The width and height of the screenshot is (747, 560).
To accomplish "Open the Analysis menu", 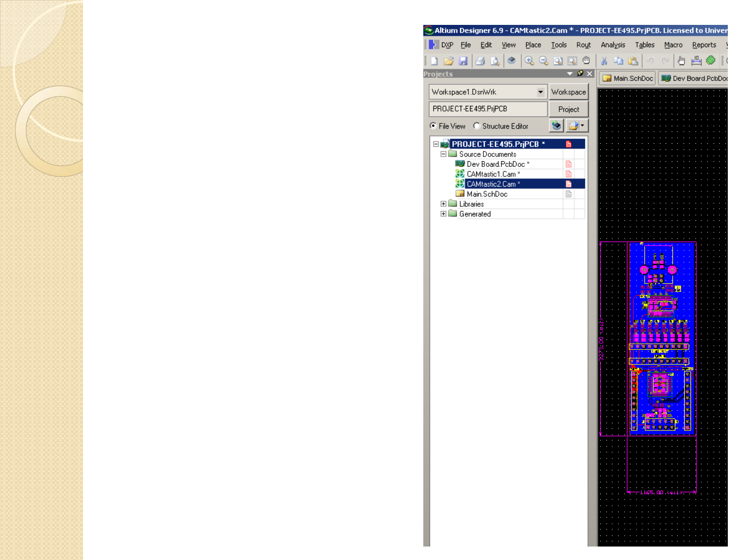I will click(x=613, y=45).
